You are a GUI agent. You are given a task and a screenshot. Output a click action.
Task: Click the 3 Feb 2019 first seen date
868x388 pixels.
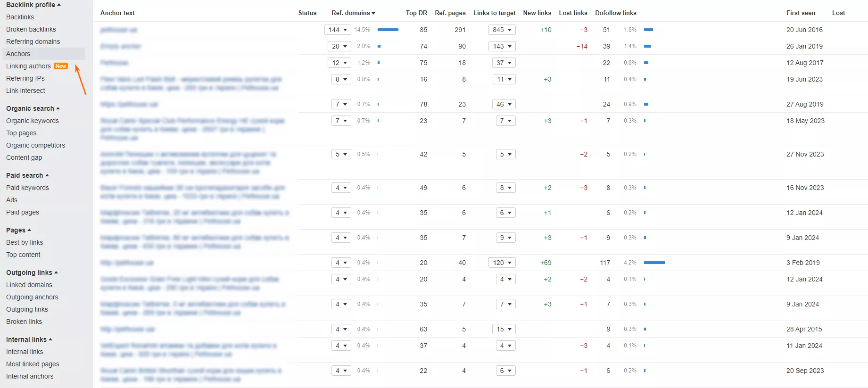click(803, 263)
